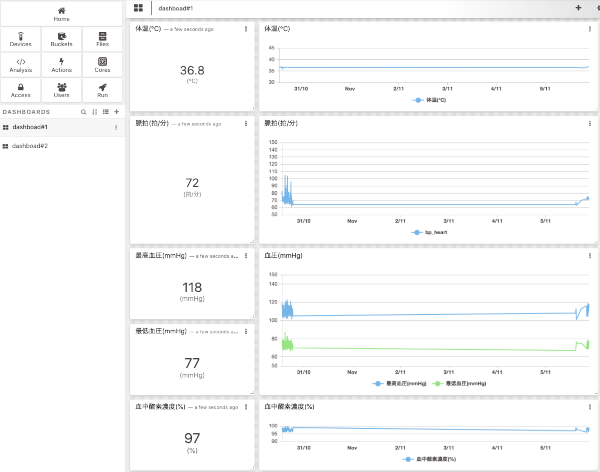Click the 77 diastolic pressure value
The width and height of the screenshot is (600, 472).
click(192, 363)
